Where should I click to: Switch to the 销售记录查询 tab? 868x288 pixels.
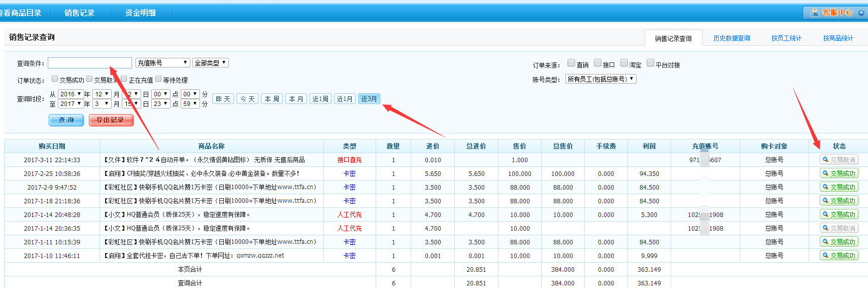pos(673,38)
